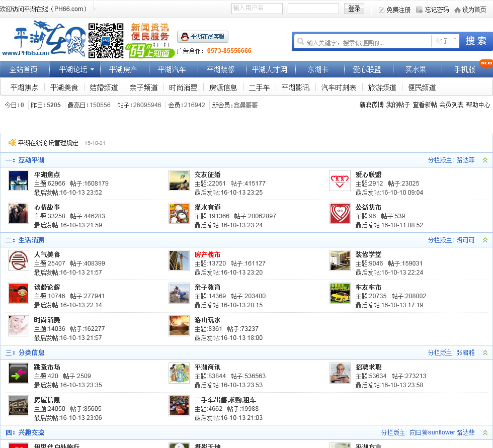Viewport: 493px width, 448px height.
Task: Open the 手机版 nav tab
Action: [x=464, y=69]
